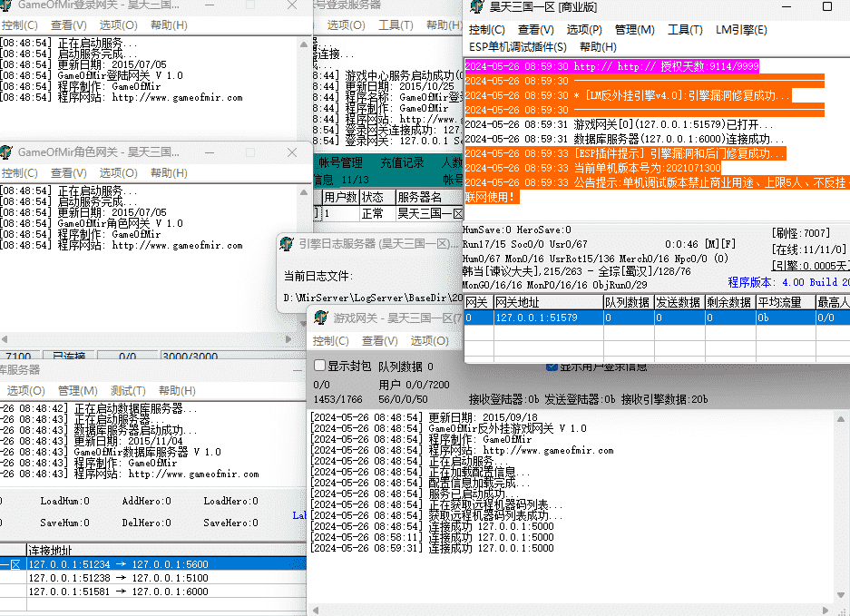Viewport: 850px width, 616px height.
Task: Click the 平均流量 column header
Action: coord(786,303)
